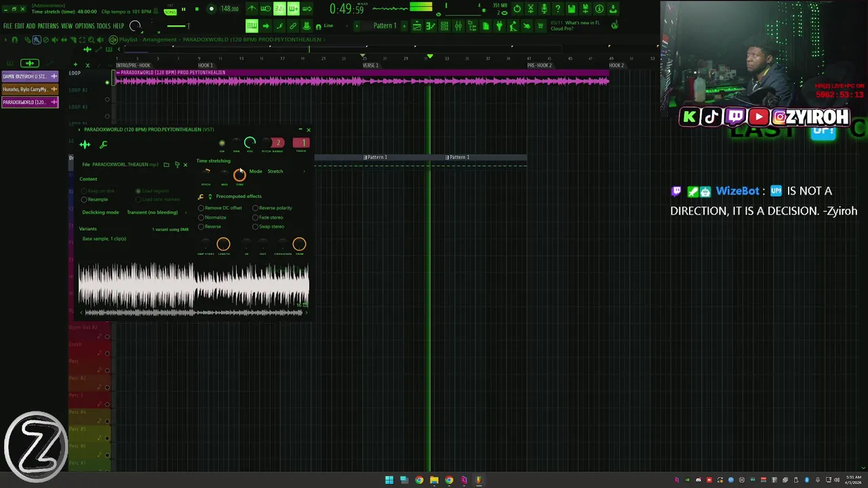
Task: Click the HOOK 1 timeline marker
Action: tap(205, 66)
